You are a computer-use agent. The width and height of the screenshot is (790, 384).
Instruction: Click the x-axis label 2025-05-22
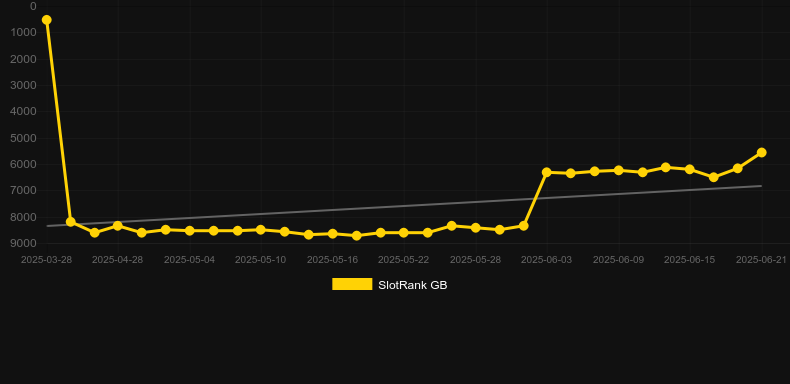pos(404,260)
